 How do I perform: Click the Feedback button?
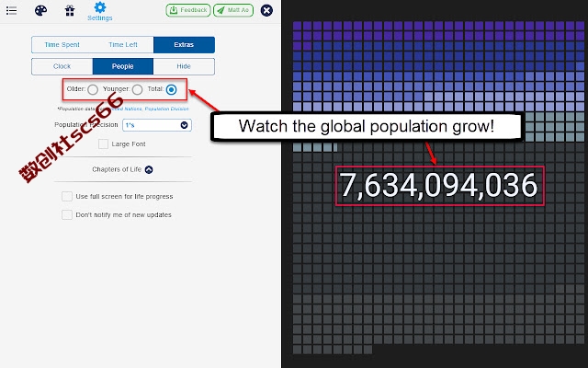pyautogui.click(x=188, y=10)
